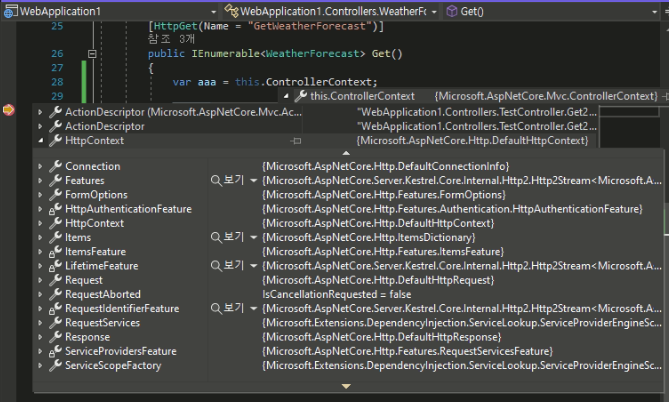669x402 pixels.
Task: Click the wrench icon beside Features
Action: (55, 180)
